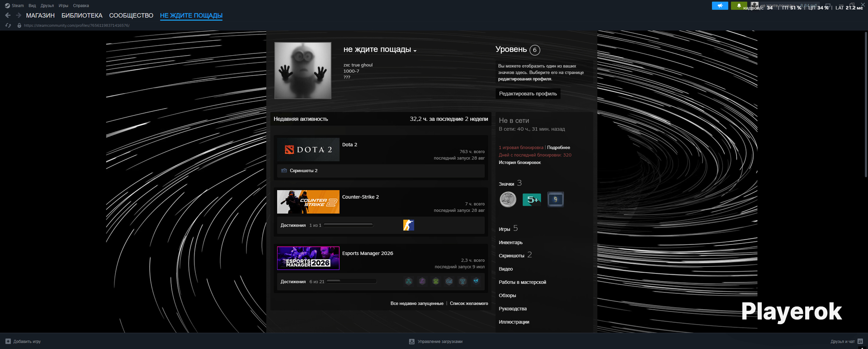Screen dimensions: 868x349
Task: Click the Counter-Strike 2 achievement icon
Action: (x=409, y=225)
